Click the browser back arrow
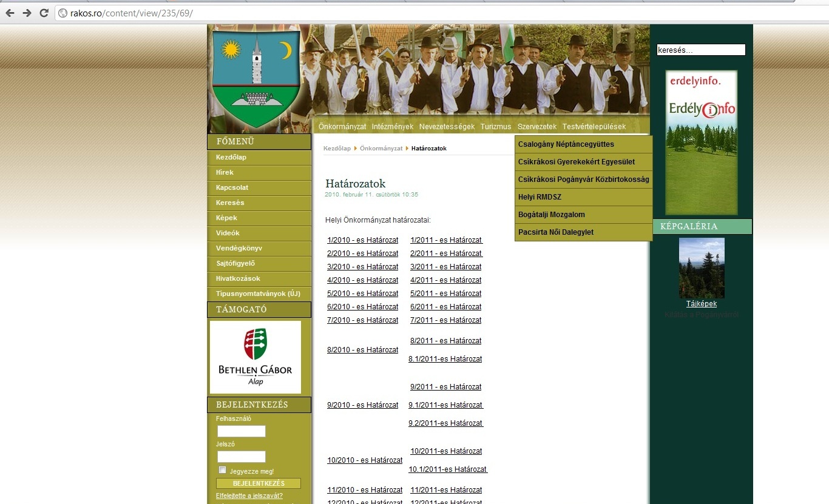The width and height of the screenshot is (829, 504). click(10, 13)
